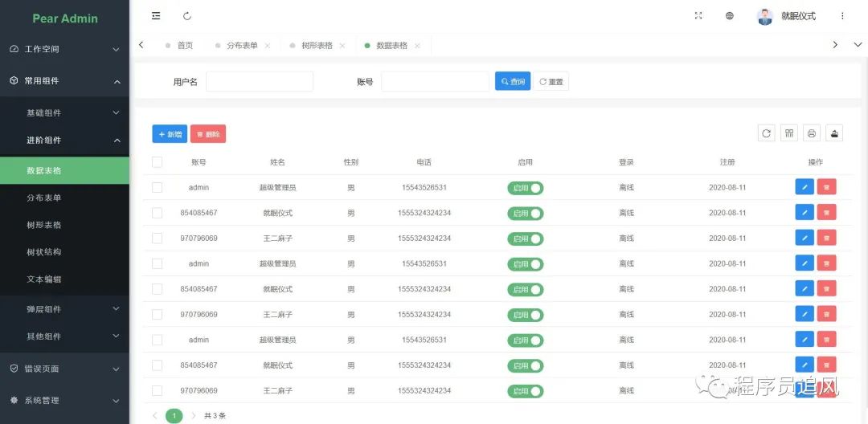Viewport: 868px width, 424px height.
Task: Close the 数据表格 tab
Action: (x=417, y=46)
